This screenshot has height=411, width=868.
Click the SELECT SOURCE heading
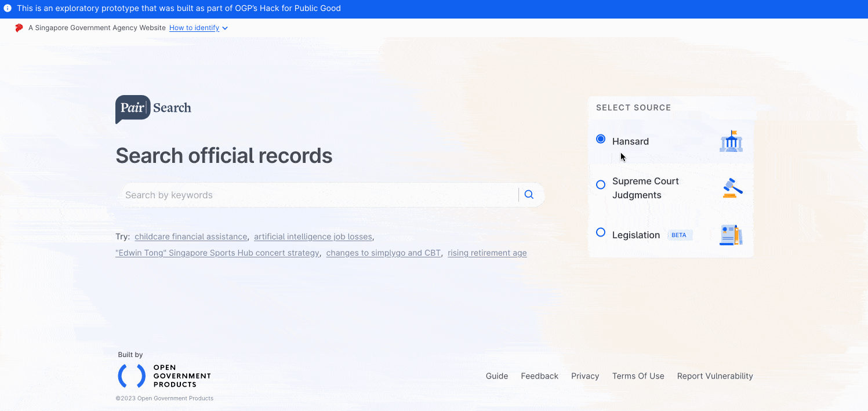tap(633, 108)
